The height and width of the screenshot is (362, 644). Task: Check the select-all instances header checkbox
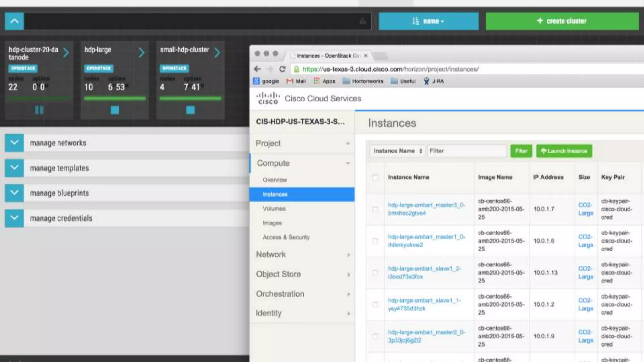click(x=375, y=177)
